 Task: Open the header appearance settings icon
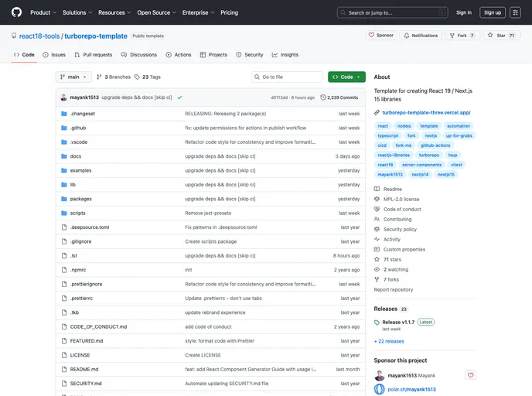(x=515, y=12)
